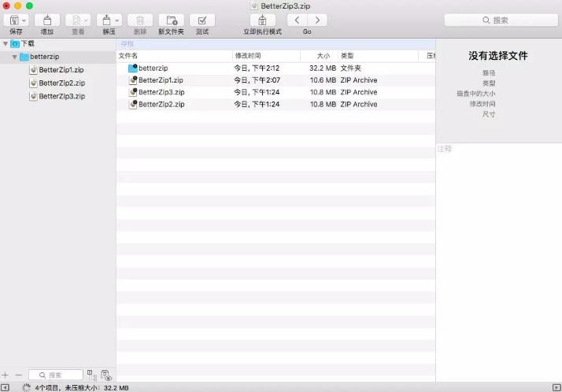The width and height of the screenshot is (562, 392).
Task: Sort by 修改时间 column header
Action: click(266, 56)
